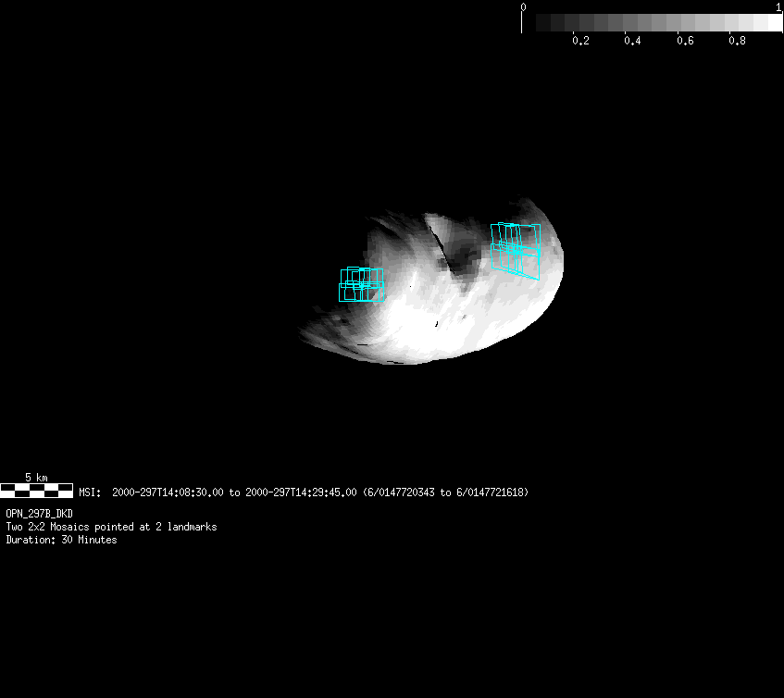The image size is (784, 698).
Task: Click the MSI start time 2000-297T14:08:30.00
Action: pos(168,492)
